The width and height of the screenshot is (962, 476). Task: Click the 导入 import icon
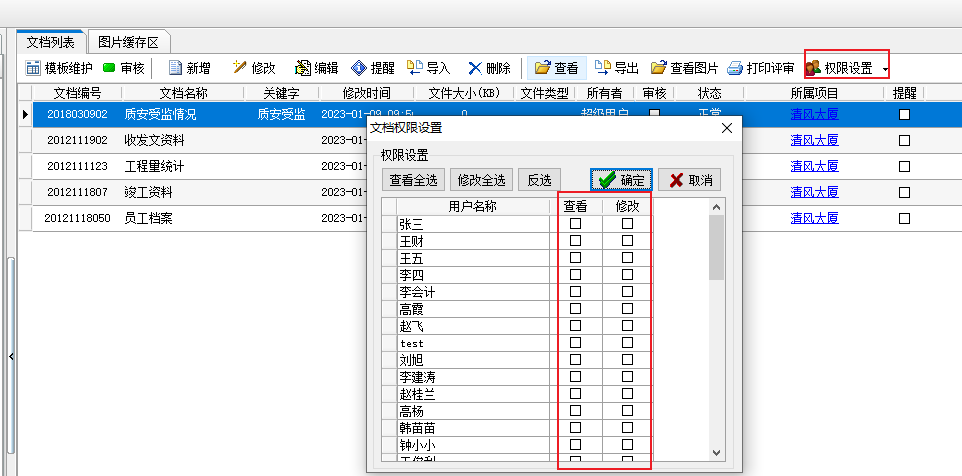pyautogui.click(x=414, y=68)
